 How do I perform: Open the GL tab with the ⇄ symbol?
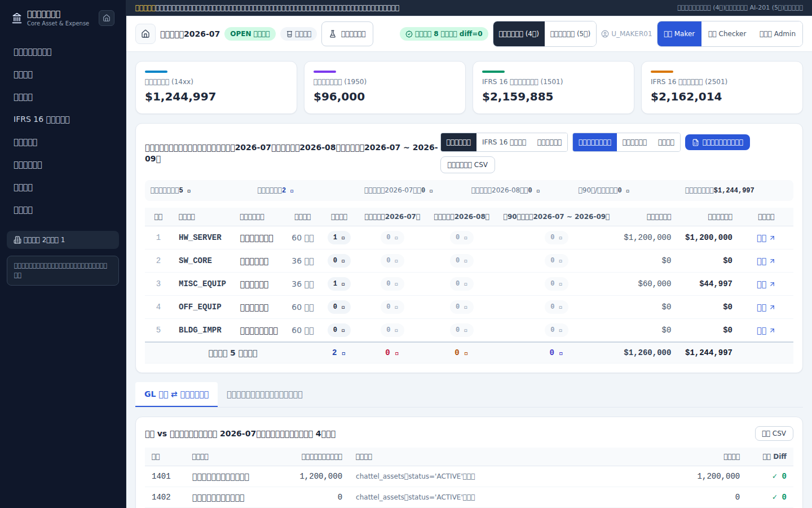coord(176,395)
